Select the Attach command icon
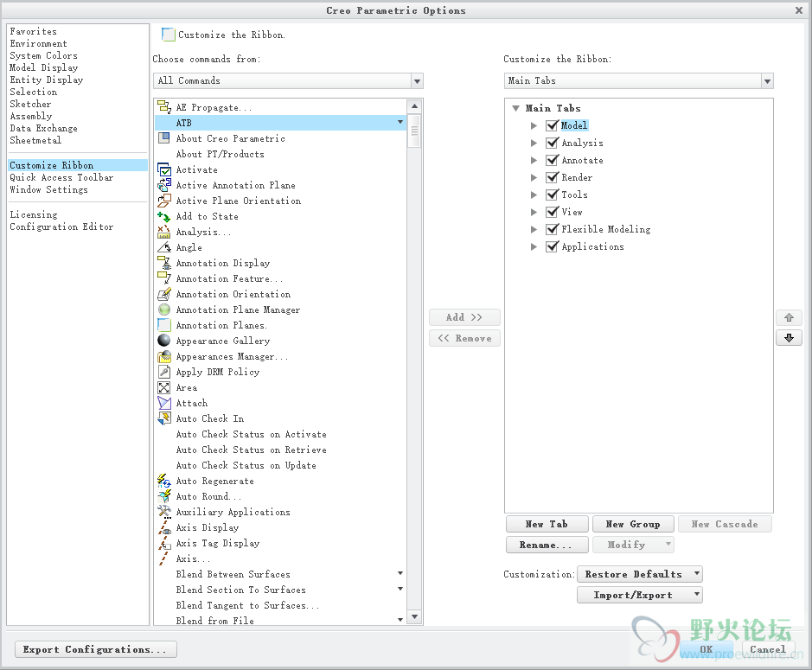The height and width of the screenshot is (670, 812). 164,403
